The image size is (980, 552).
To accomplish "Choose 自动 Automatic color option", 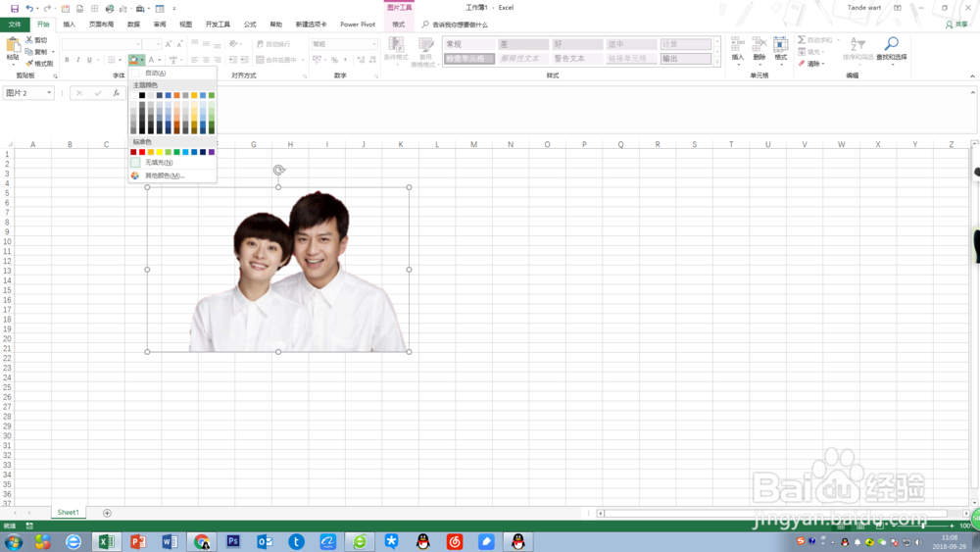I will pyautogui.click(x=172, y=74).
